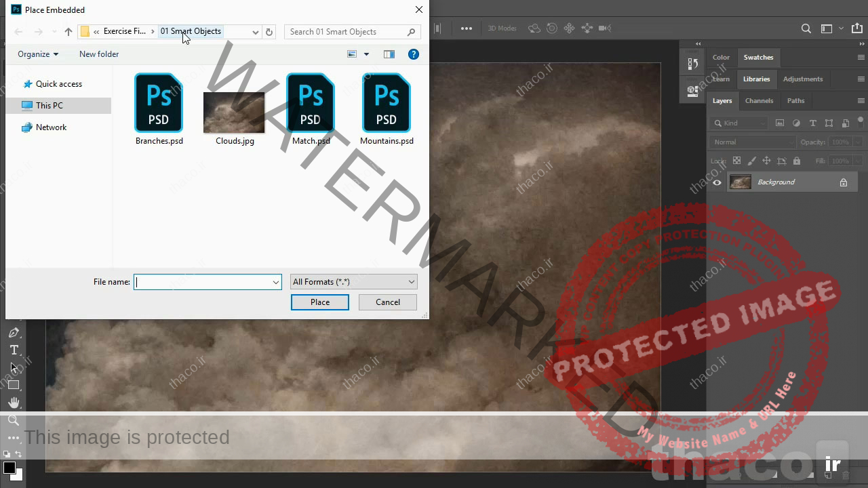Image resolution: width=868 pixels, height=488 pixels.
Task: Select the Pen tool
Action: click(14, 333)
